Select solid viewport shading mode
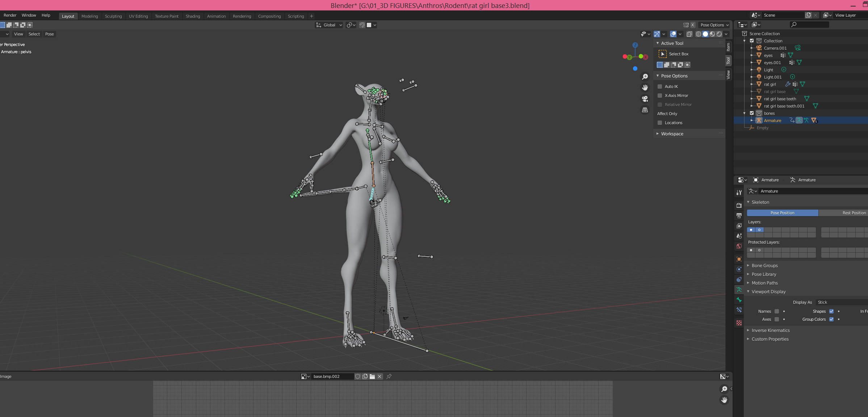Viewport: 868px width, 417px height. coord(705,34)
